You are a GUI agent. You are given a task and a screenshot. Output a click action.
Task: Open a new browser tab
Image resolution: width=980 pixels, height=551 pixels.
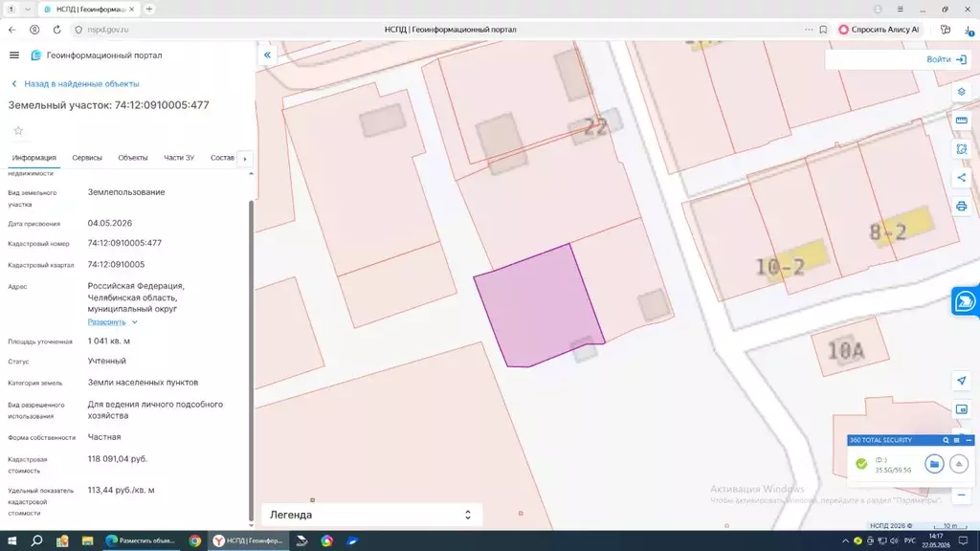[x=148, y=10]
